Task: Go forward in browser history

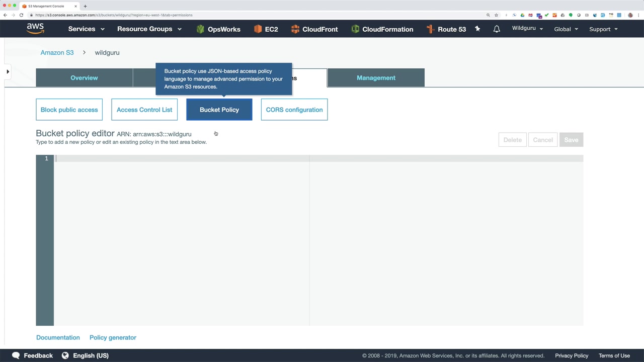Action: (x=13, y=15)
